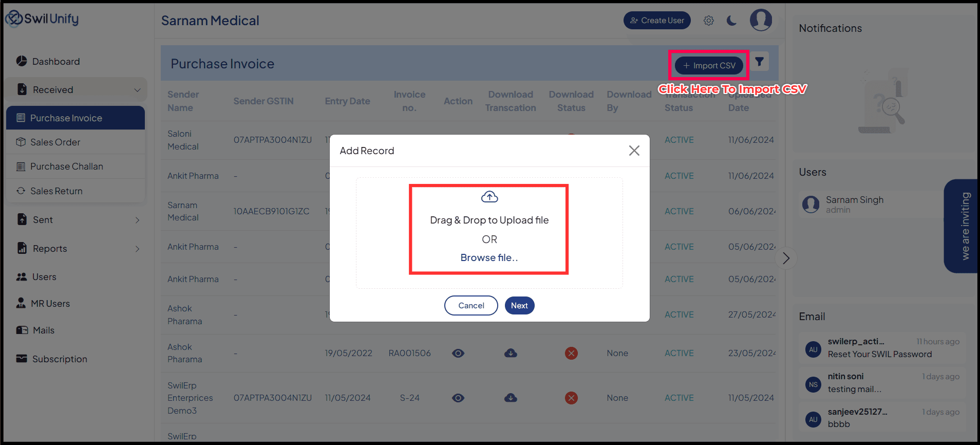Open Reset Your SWIL Password email
Image resolution: width=980 pixels, height=445 pixels.
pos(882,348)
